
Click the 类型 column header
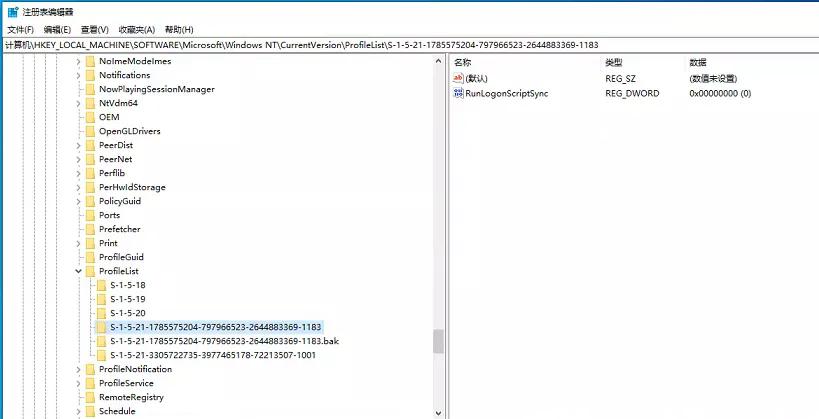click(x=614, y=63)
